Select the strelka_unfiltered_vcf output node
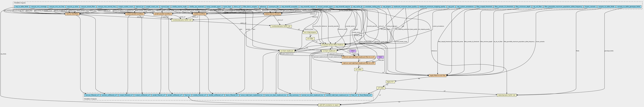The height and width of the screenshot is (107, 644). tap(216, 95)
